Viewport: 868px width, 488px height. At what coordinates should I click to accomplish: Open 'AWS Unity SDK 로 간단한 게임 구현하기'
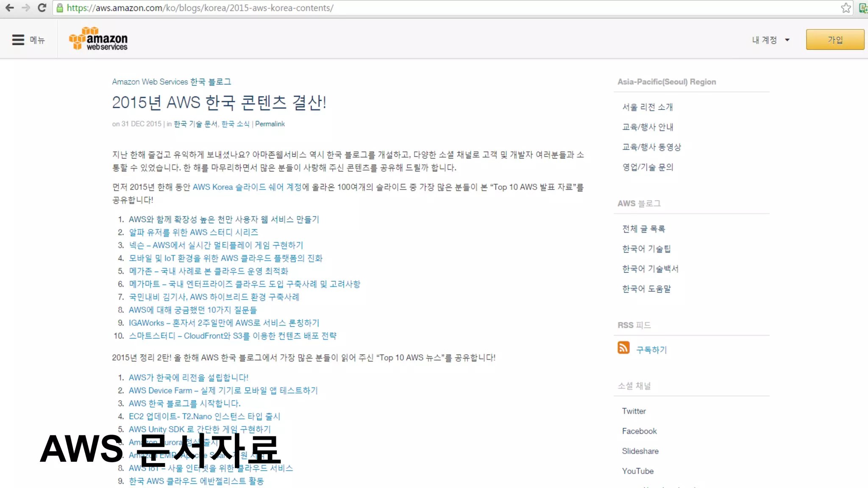click(x=200, y=429)
